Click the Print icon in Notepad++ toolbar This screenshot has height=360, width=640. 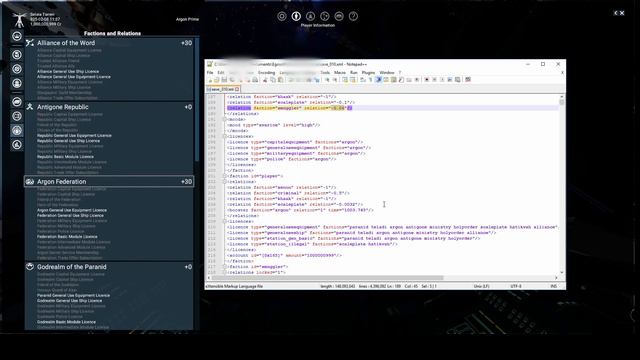pyautogui.click(x=255, y=80)
